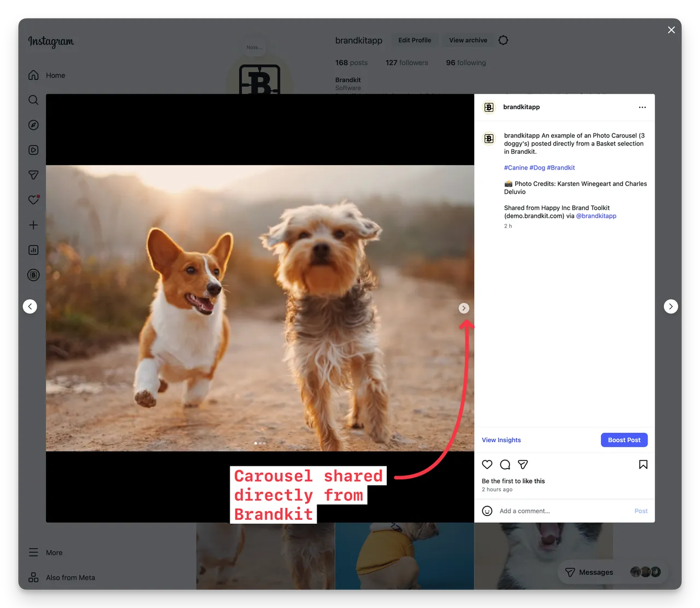Advance the carousel with the next chevron
700x608 pixels.
tap(464, 308)
